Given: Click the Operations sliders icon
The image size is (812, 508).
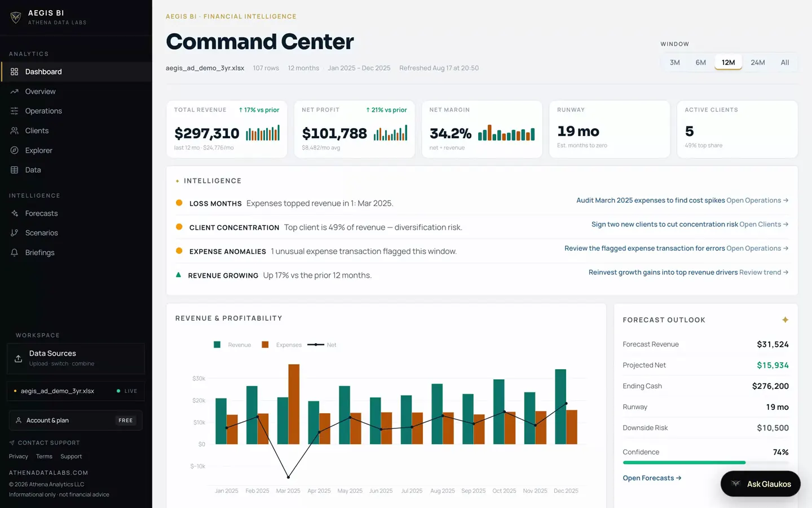Looking at the screenshot, I should coord(15,111).
